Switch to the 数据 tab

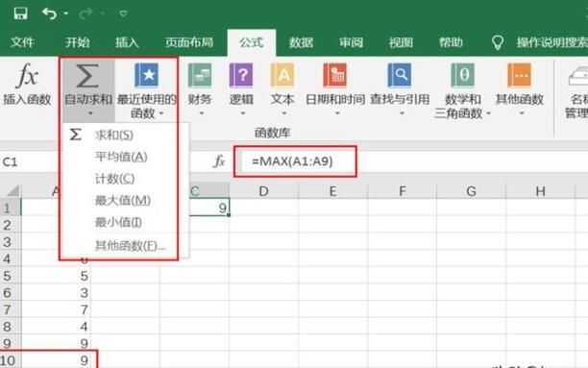coord(301,42)
